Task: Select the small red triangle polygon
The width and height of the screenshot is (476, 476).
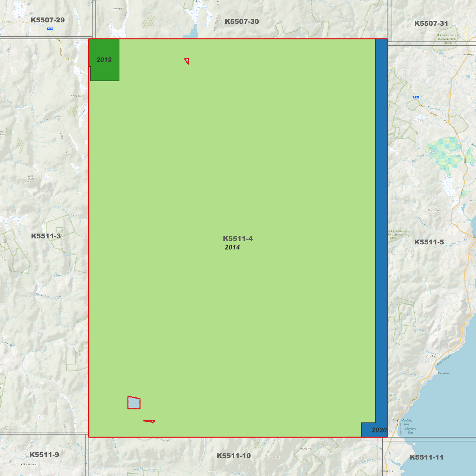Action: [187, 61]
